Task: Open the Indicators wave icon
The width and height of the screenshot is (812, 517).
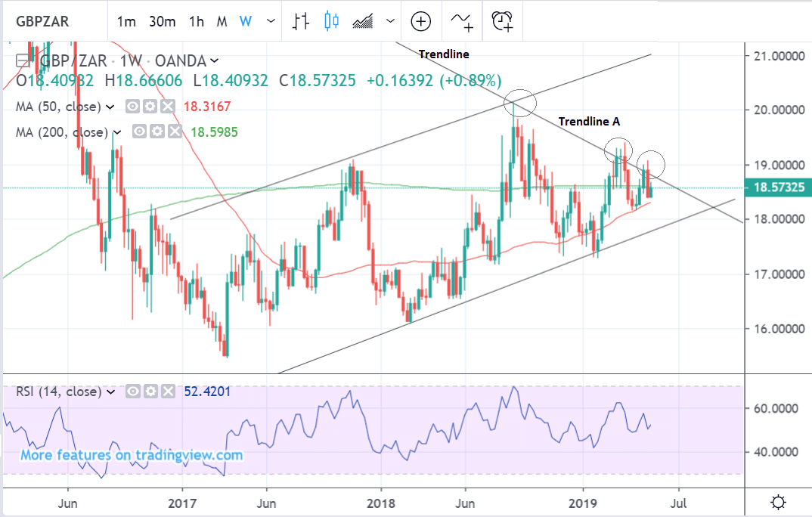Action: [x=461, y=21]
